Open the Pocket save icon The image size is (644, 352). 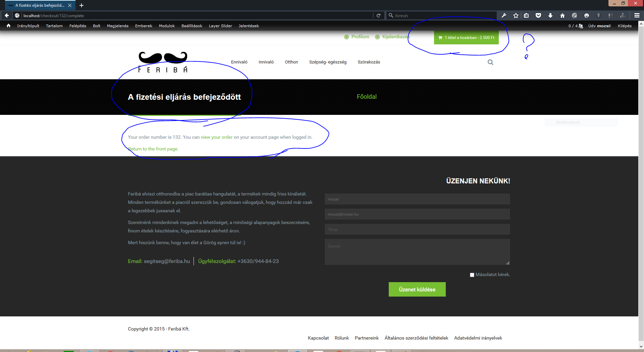click(538, 15)
